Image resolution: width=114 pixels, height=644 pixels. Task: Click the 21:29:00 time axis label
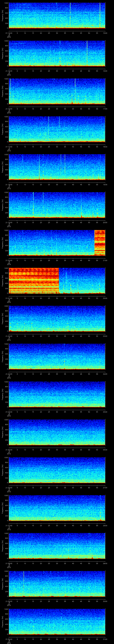[x=9, y=601]
